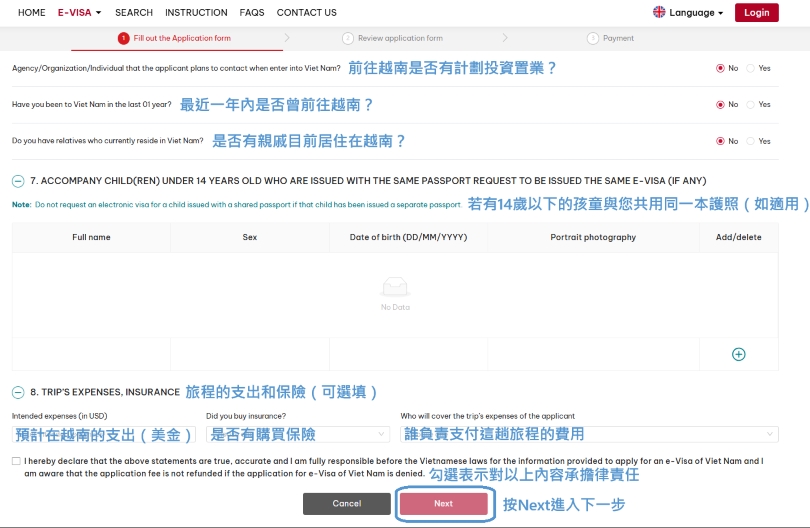Click the add child row plus icon
The image size is (810, 528).
tap(738, 354)
